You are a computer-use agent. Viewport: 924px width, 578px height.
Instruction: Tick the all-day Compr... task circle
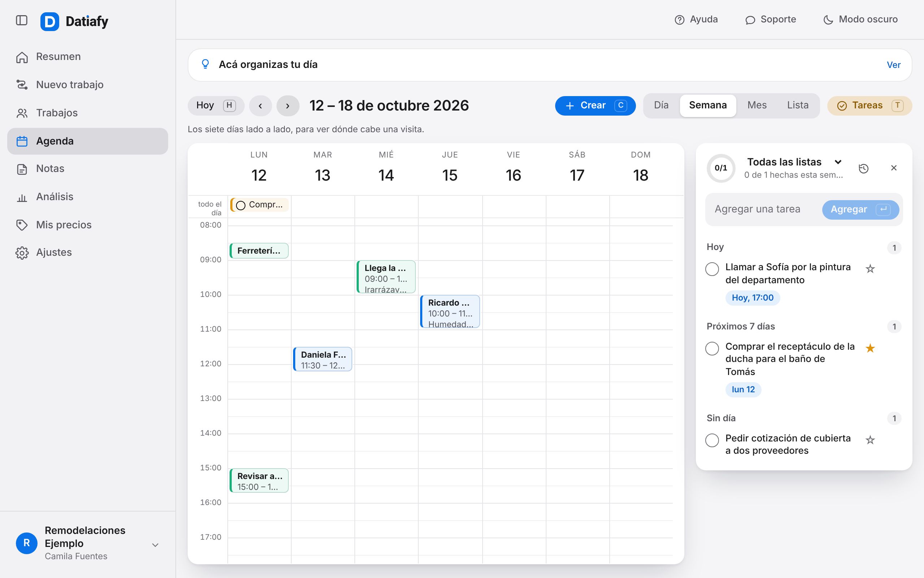241,206
